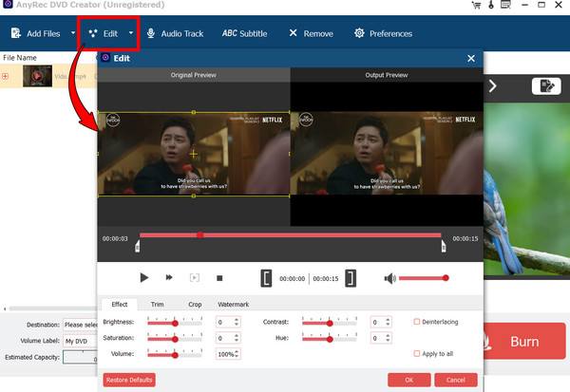570x392 pixels.
Task: Adjust the Volume effect slider
Action: point(175,354)
